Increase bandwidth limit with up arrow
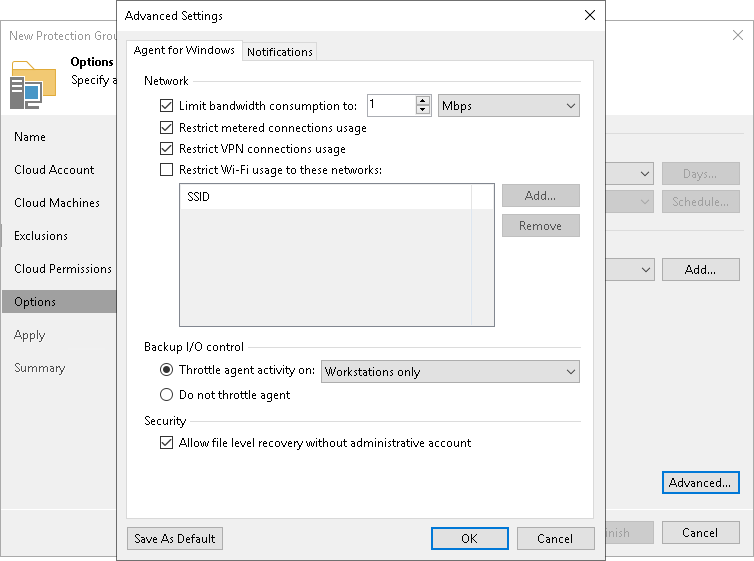This screenshot has height=561, width=754. coord(423,100)
